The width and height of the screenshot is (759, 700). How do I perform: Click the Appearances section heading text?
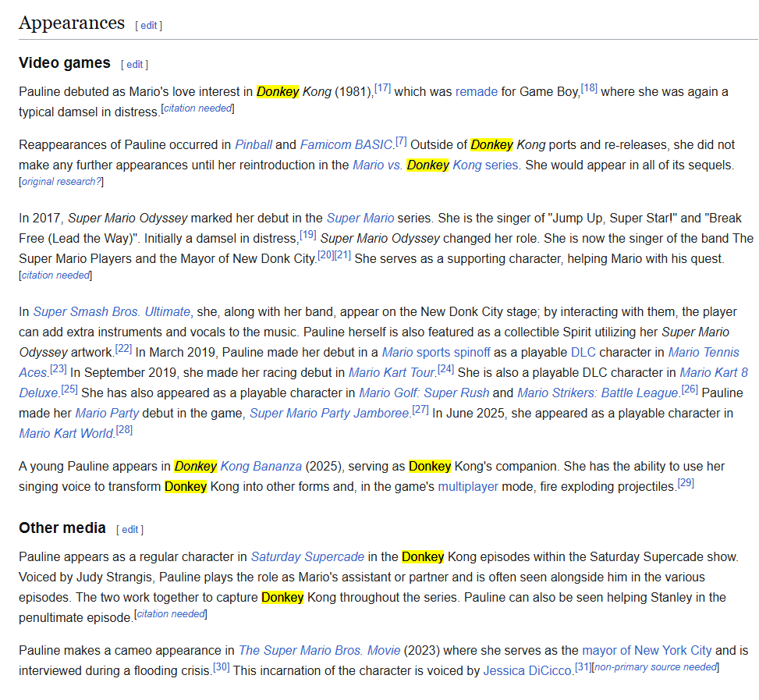[72, 23]
